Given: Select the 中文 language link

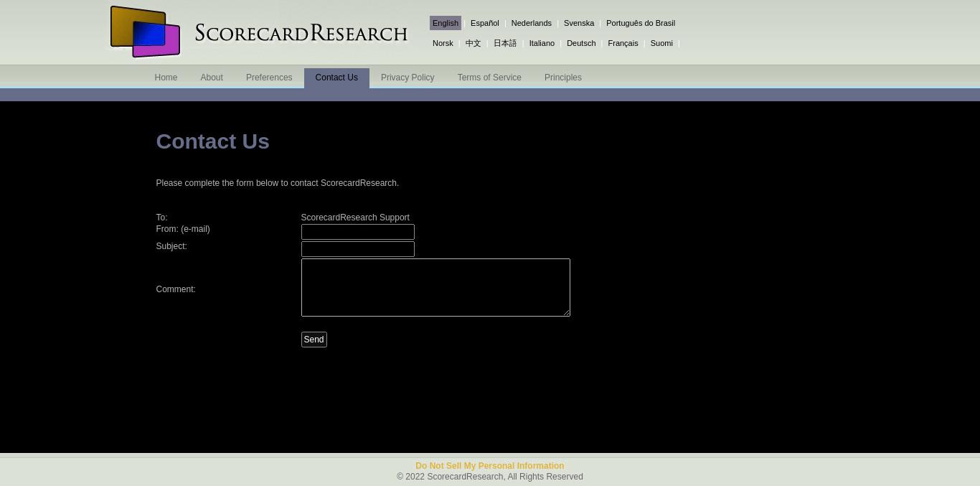Looking at the screenshot, I should tap(473, 43).
